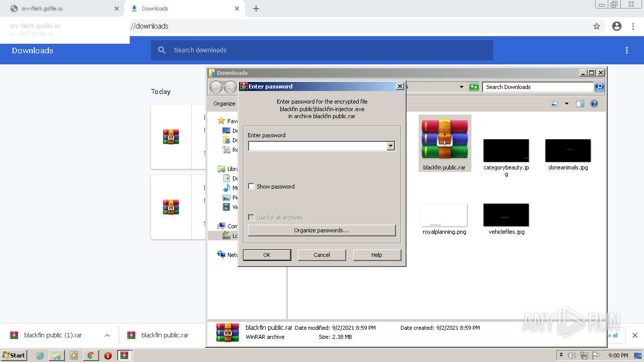Select the Libraries node in the navigation pane

click(221, 169)
